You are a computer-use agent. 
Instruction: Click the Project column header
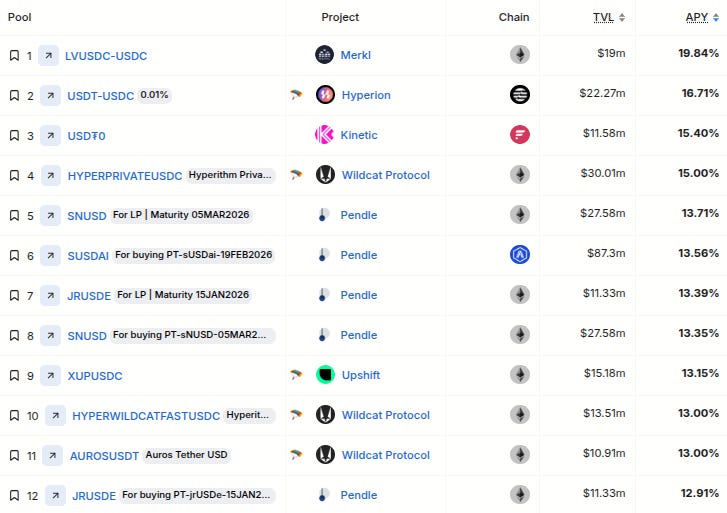340,17
